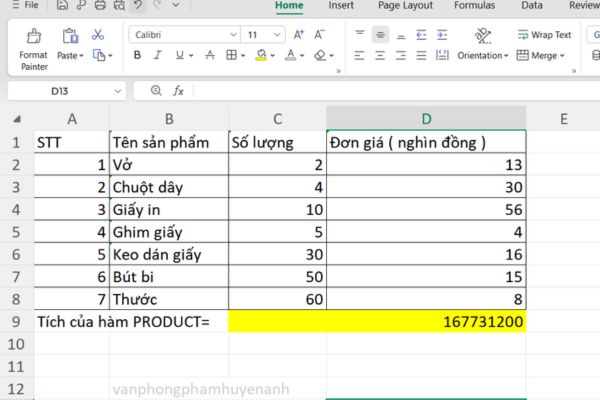The height and width of the screenshot is (400, 600).
Task: Open the Orientation dropdown arrow
Action: (506, 56)
